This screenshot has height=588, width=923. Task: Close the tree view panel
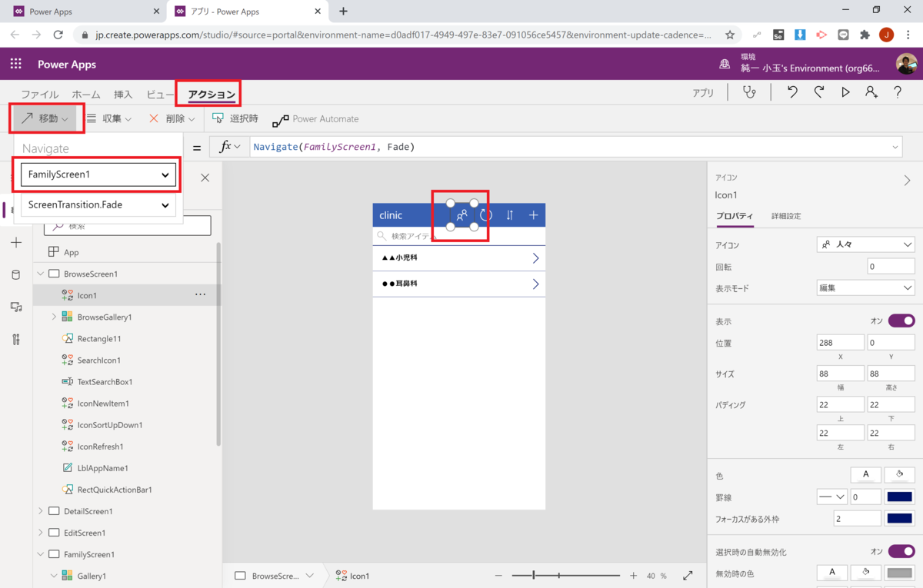pyautogui.click(x=205, y=178)
